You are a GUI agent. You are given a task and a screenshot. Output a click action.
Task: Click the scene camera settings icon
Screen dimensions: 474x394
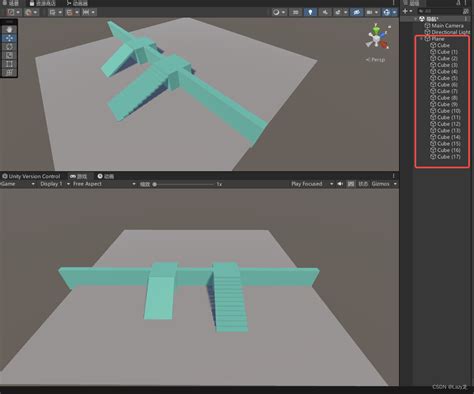369,12
